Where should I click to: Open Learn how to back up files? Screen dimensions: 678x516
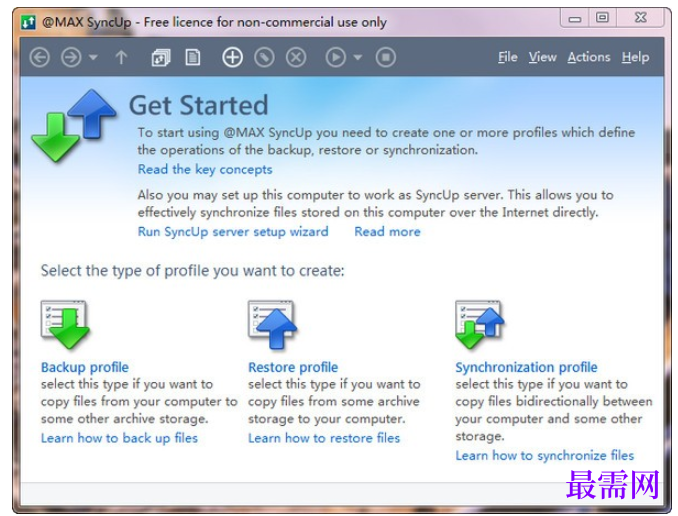point(119,438)
